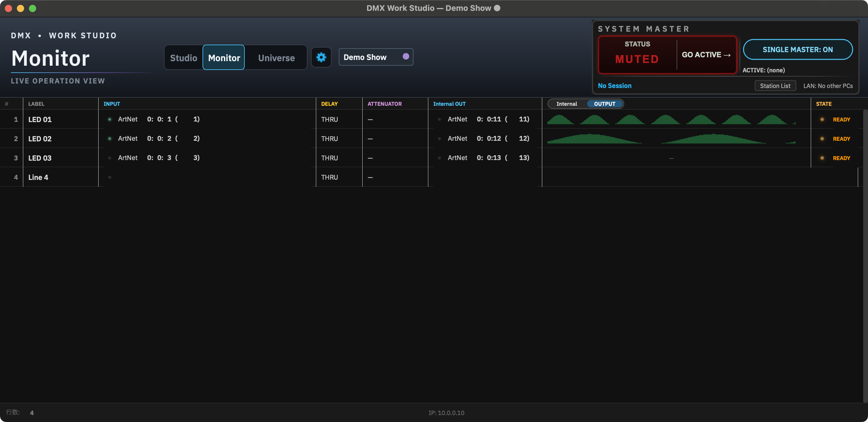The image size is (868, 422).
Task: Open settings with the gear icon
Action: click(321, 57)
